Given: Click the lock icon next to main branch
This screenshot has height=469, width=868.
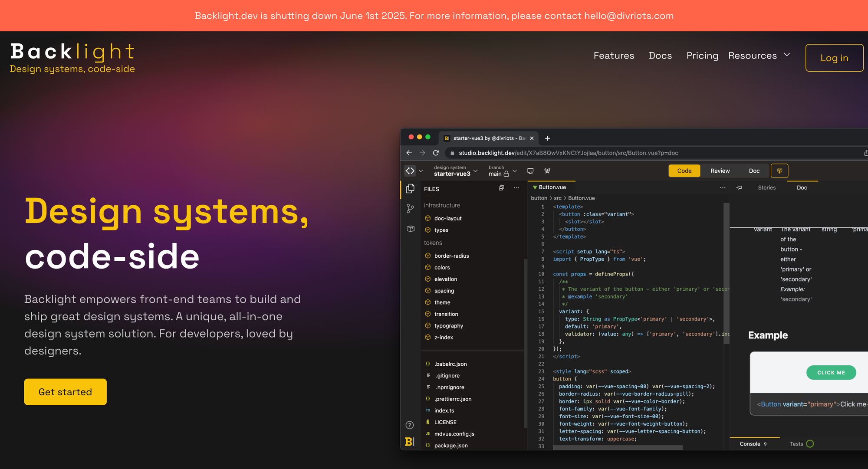Looking at the screenshot, I should pos(506,173).
